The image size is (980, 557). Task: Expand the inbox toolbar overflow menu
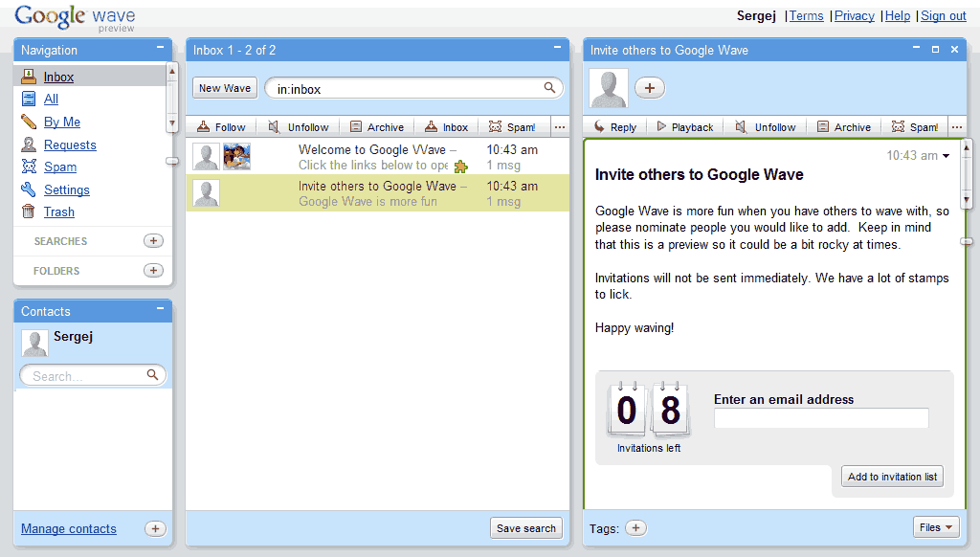tap(560, 127)
